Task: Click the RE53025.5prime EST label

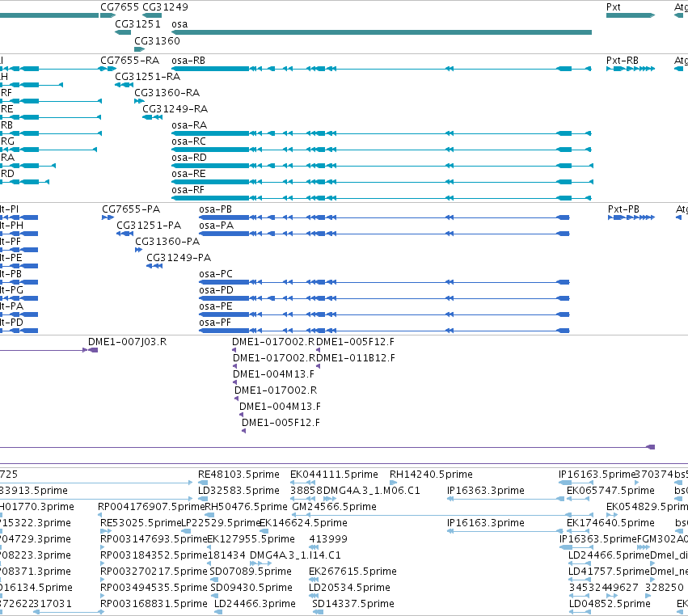Action: [141, 523]
